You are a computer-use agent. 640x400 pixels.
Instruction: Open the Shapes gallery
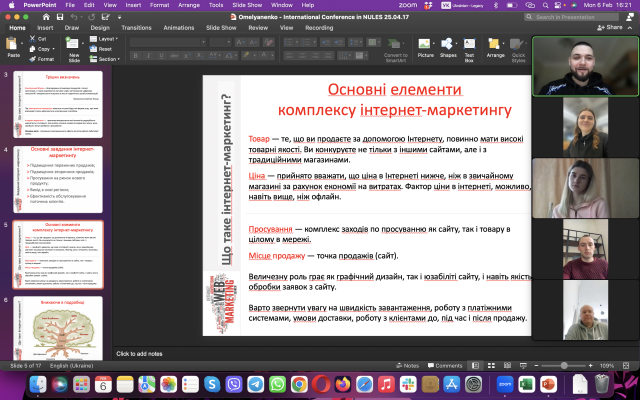click(448, 45)
